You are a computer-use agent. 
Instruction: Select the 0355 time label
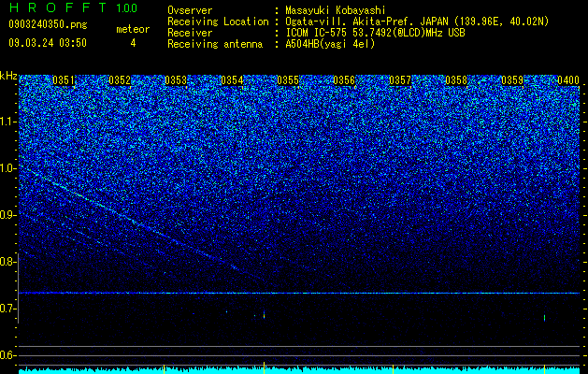click(288, 80)
